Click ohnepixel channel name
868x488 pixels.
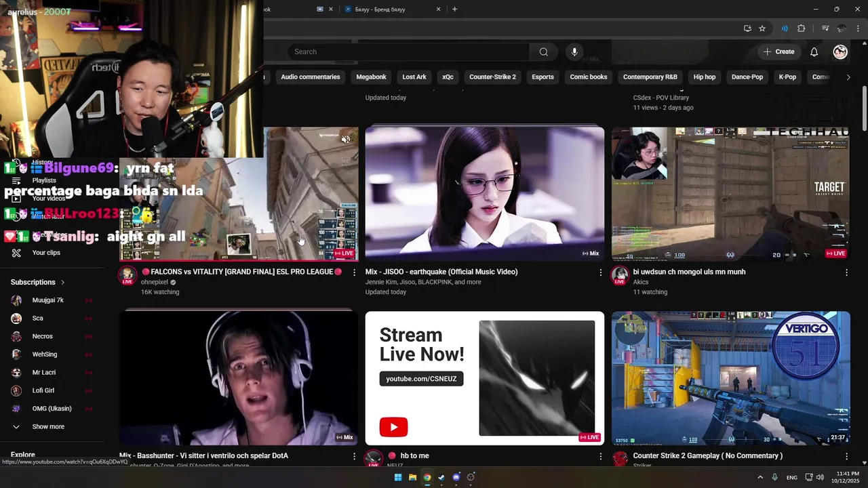[x=155, y=282]
